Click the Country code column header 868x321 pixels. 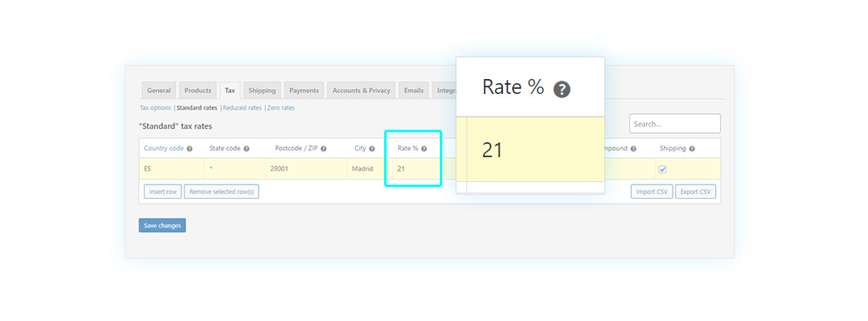pyautogui.click(x=164, y=148)
